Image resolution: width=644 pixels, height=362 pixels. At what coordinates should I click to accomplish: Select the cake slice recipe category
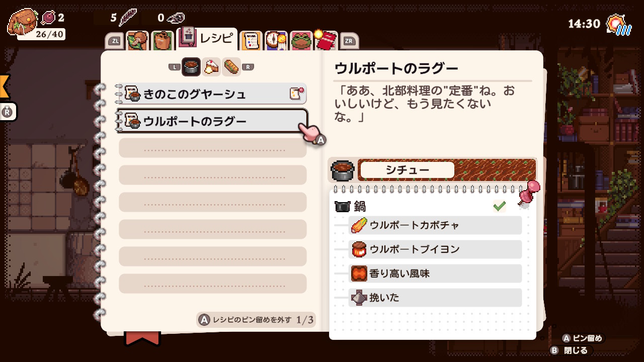pos(211,66)
